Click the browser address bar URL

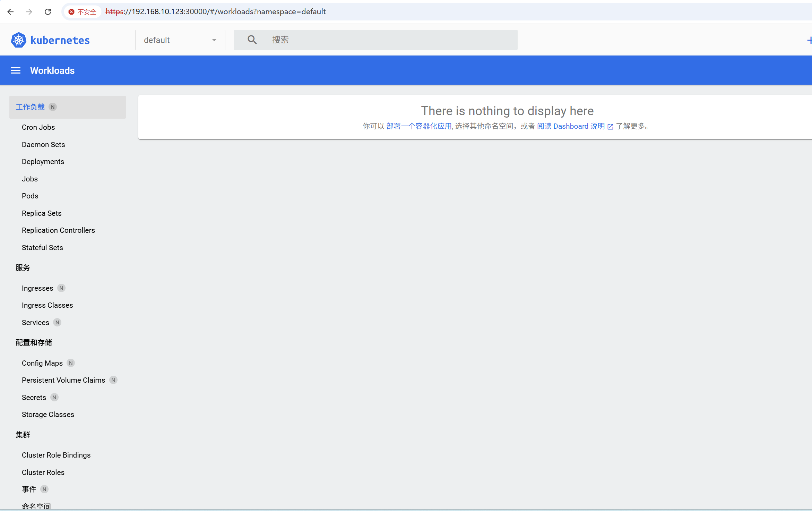click(216, 12)
